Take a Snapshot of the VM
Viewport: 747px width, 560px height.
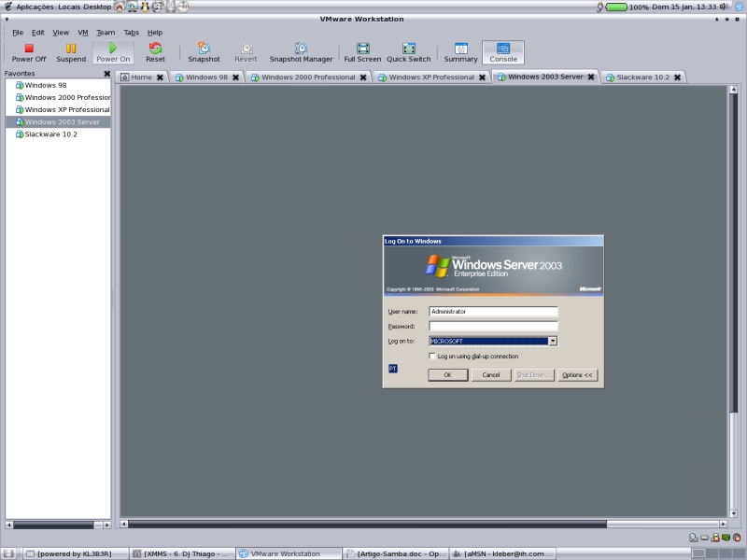coord(204,52)
